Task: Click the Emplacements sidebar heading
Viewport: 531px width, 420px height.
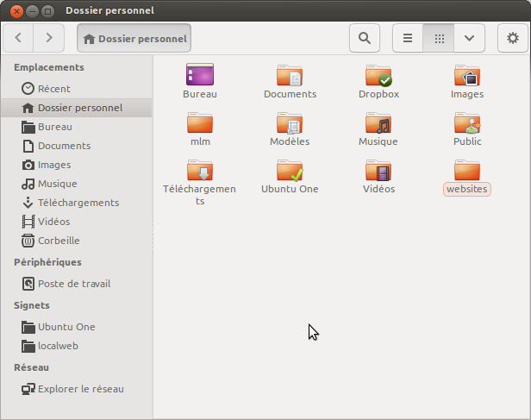Action: (x=49, y=67)
